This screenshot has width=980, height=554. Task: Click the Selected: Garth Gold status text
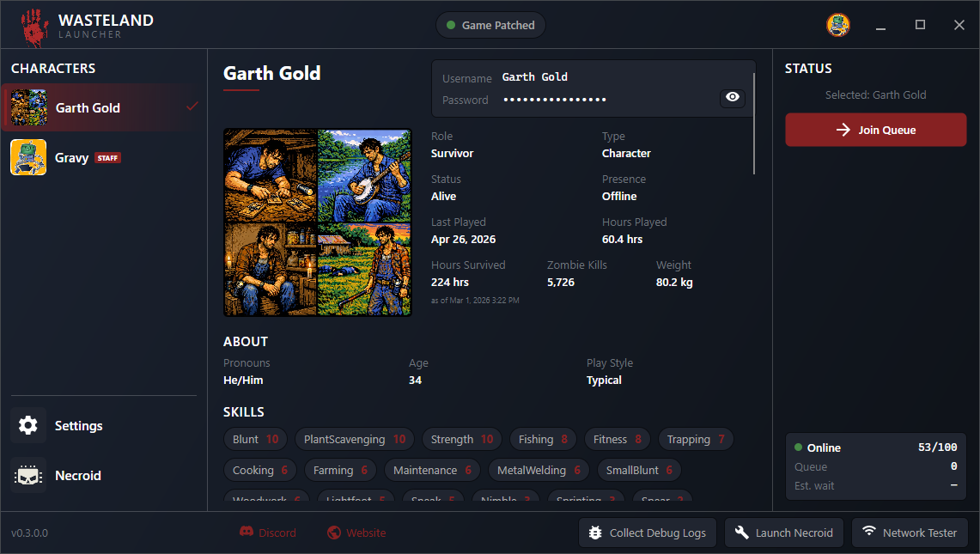pos(875,94)
